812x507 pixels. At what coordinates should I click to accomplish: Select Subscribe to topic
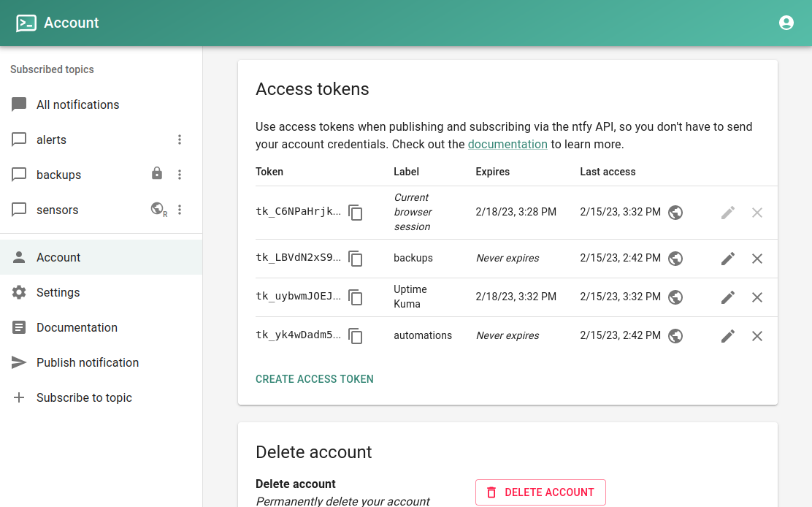[84, 397]
